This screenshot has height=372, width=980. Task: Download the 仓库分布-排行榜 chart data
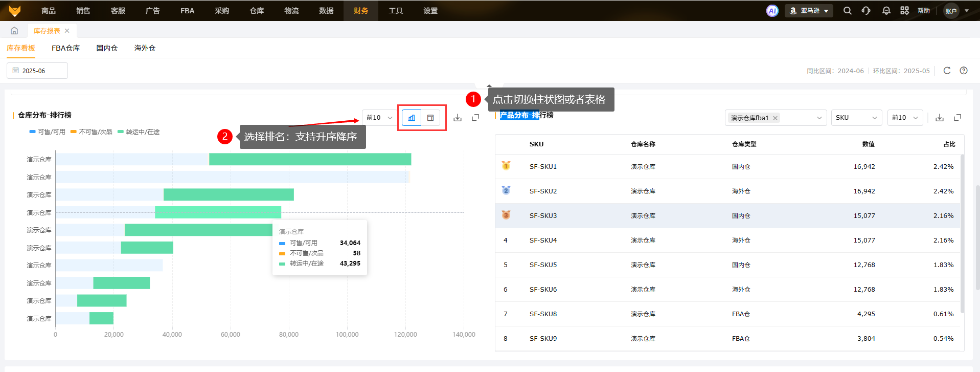tap(458, 118)
